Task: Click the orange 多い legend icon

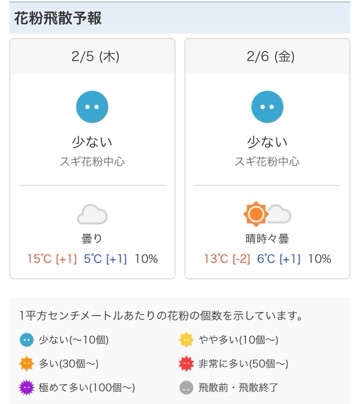Action: tap(27, 364)
